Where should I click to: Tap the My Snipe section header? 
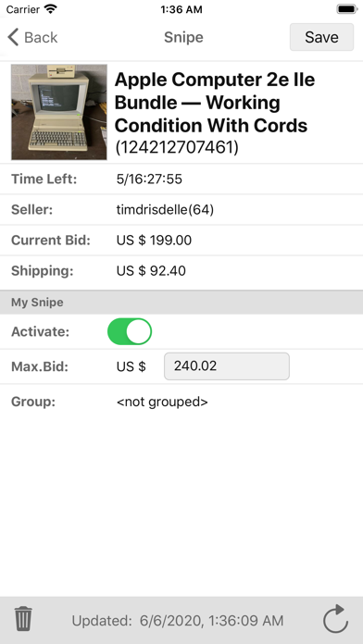click(x=181, y=303)
